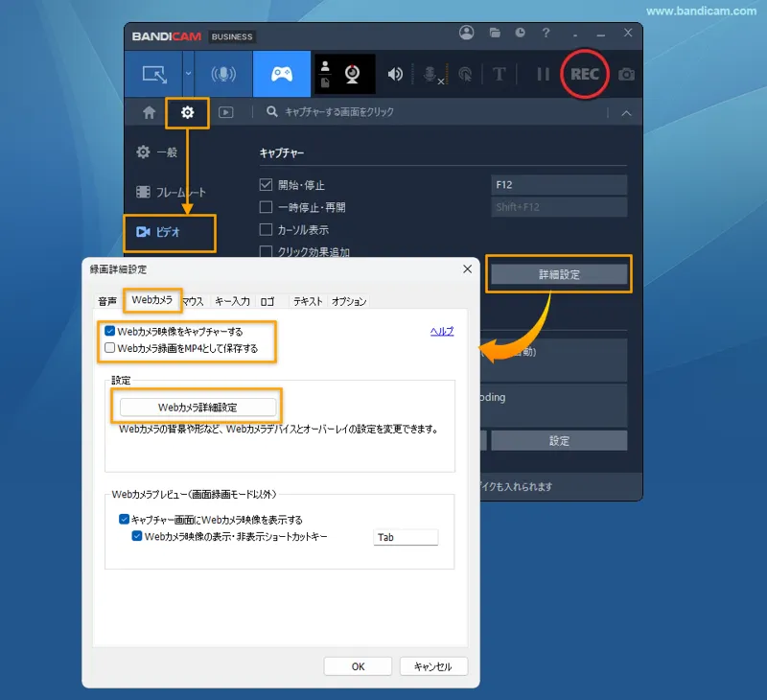
Task: Click the 詳細設定 button
Action: [x=559, y=274]
